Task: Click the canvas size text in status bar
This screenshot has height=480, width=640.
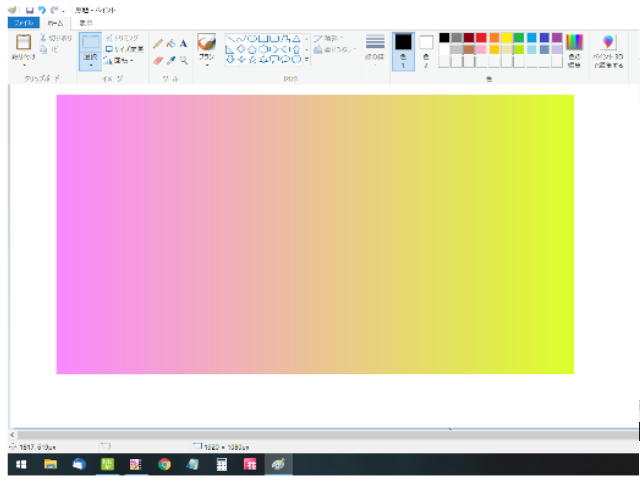Action: tap(227, 447)
